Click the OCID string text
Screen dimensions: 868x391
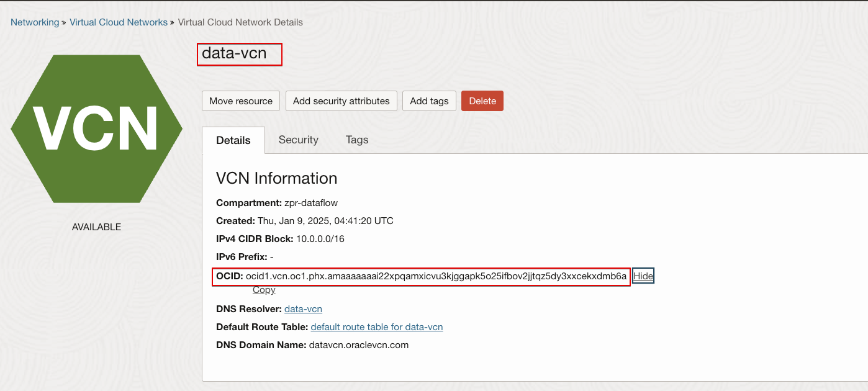click(x=436, y=276)
